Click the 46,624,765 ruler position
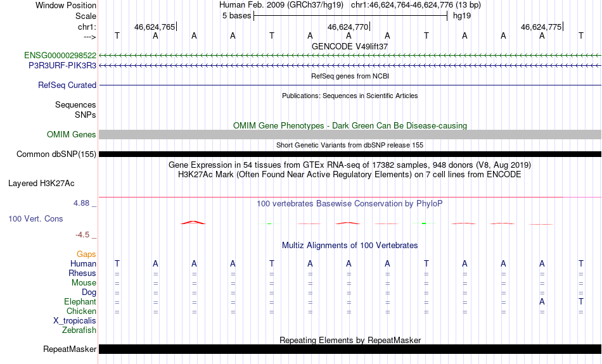Viewport: 602px width, 364px height. (x=155, y=27)
